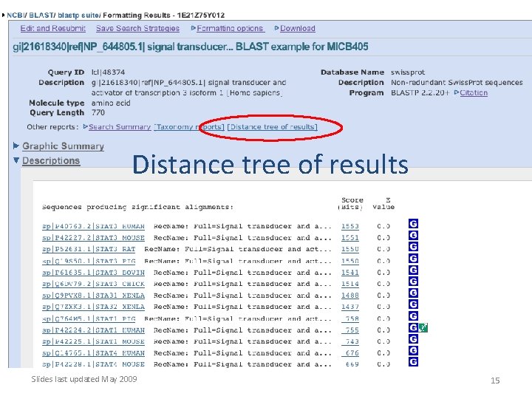
Task: Expand Formatting options
Action: [x=230, y=29]
